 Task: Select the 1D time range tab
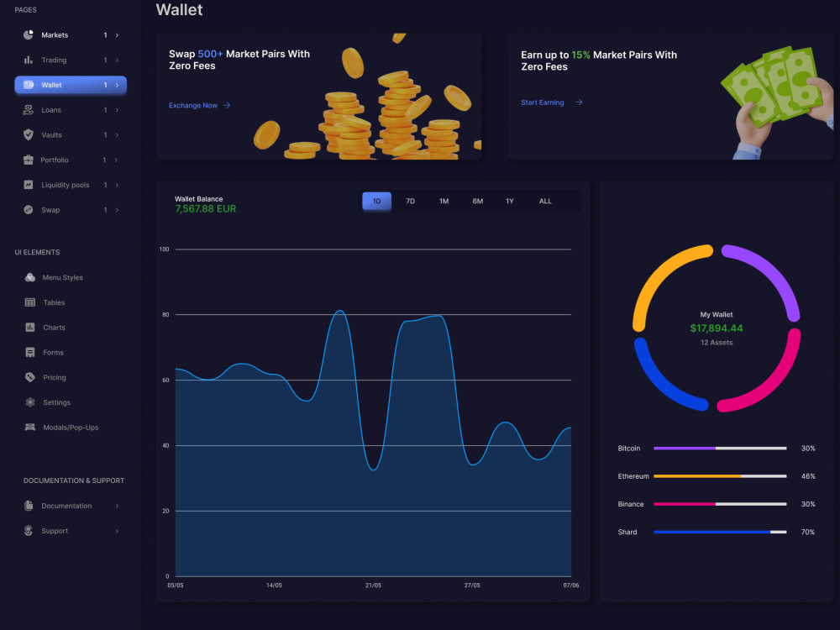[x=376, y=202]
